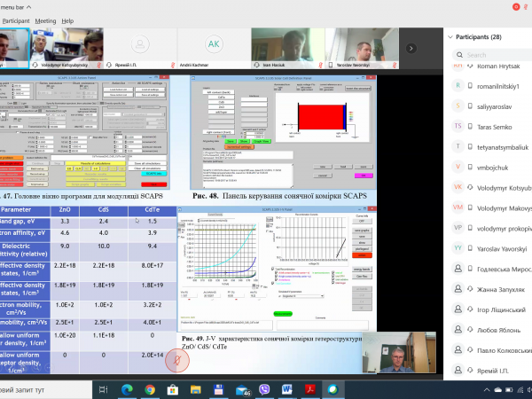Image resolution: width=532 pixels, height=399 pixels.
Task: Open Google Chrome from the taskbar
Action: (x=149, y=388)
